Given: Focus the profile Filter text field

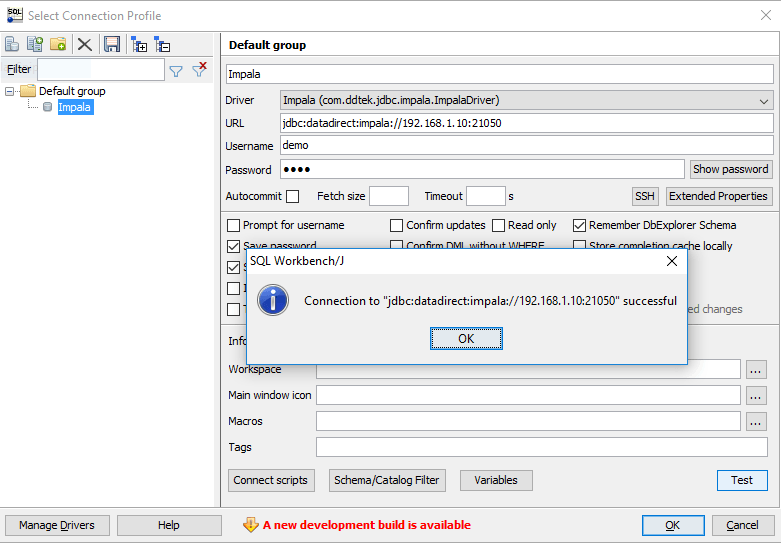Looking at the screenshot, I should coord(101,69).
